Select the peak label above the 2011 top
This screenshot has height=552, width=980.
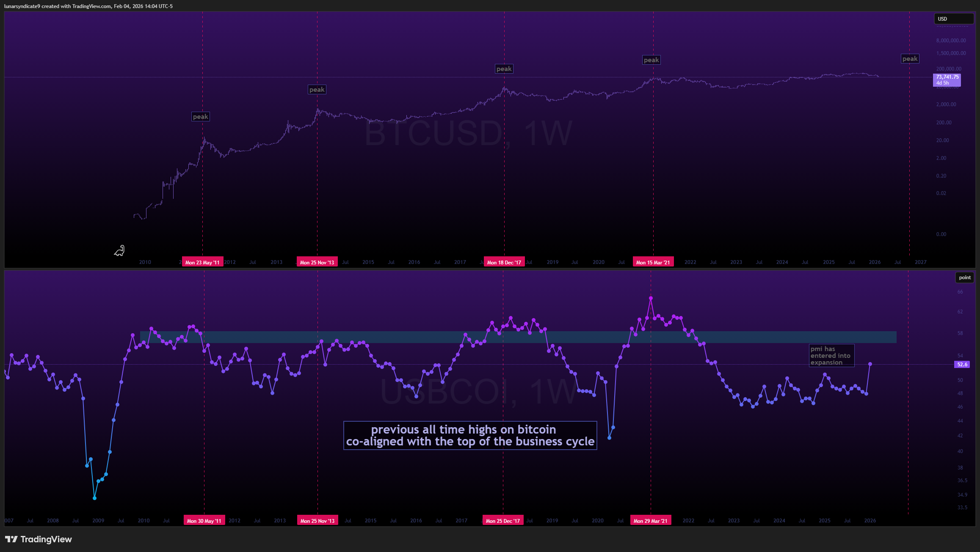pyautogui.click(x=201, y=117)
